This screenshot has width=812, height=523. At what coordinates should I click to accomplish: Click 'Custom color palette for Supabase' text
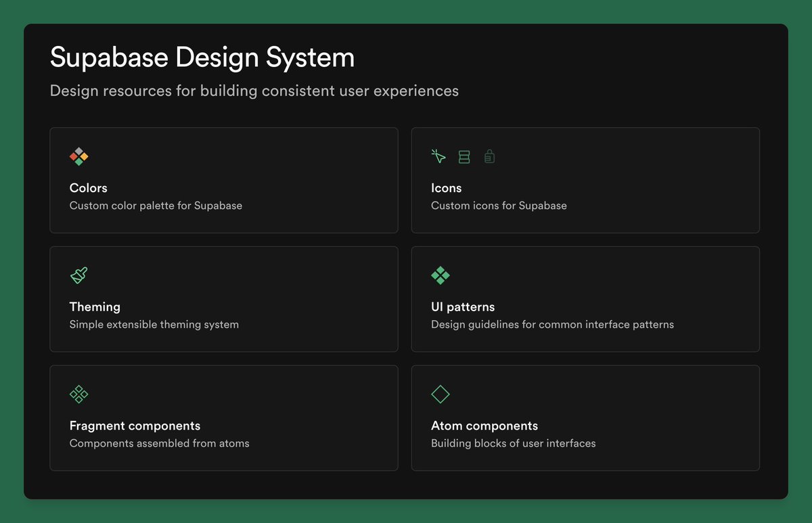click(x=156, y=206)
